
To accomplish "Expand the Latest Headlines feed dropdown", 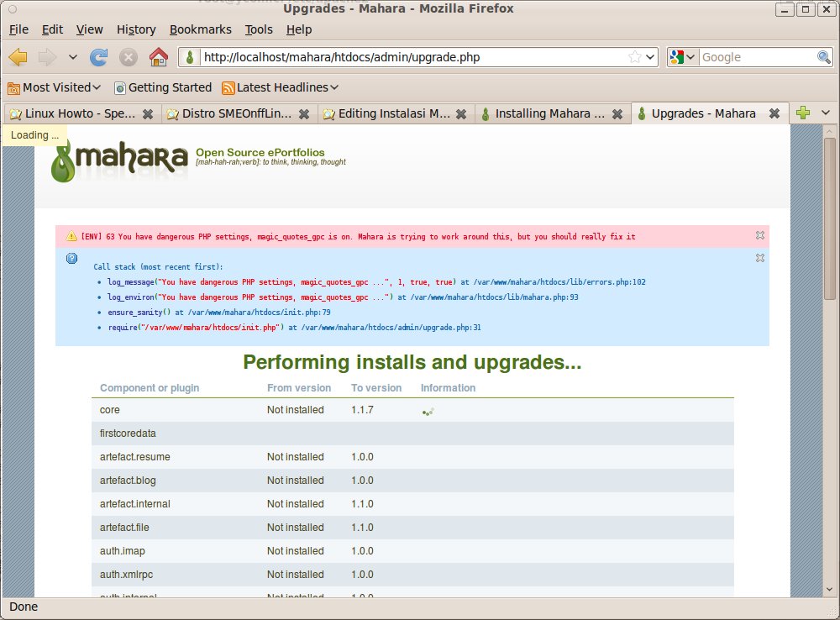I will [x=281, y=87].
